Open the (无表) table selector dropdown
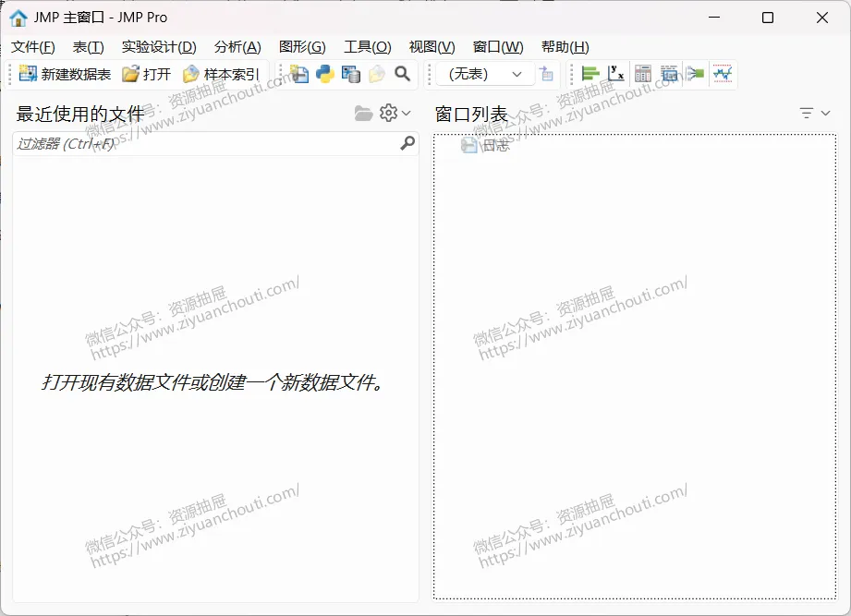 pyautogui.click(x=485, y=74)
